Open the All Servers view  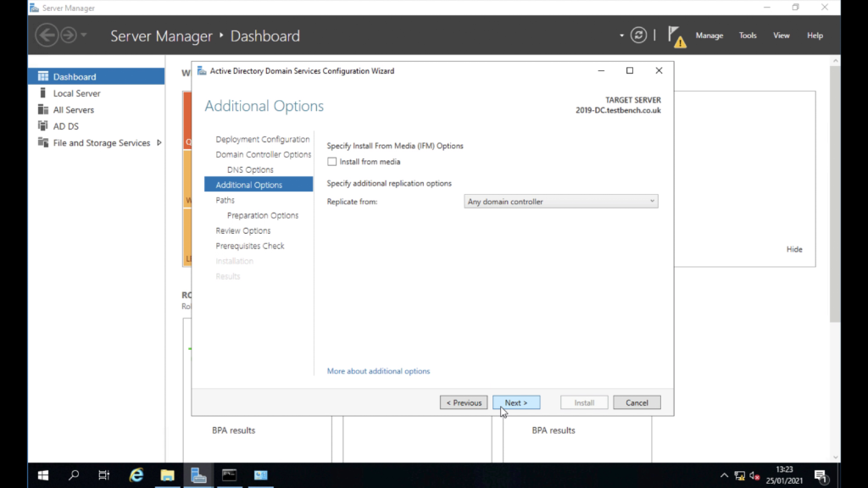click(x=74, y=109)
